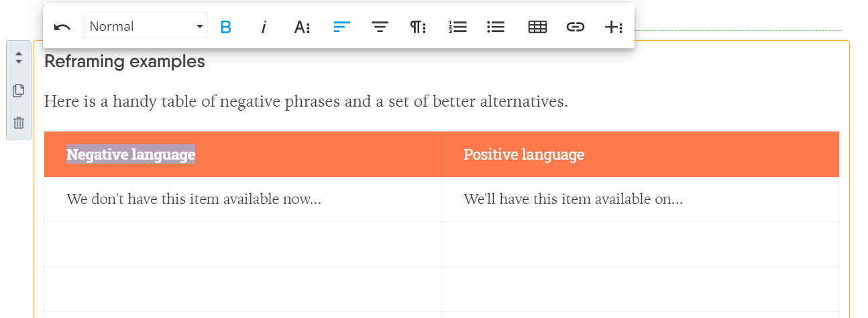
Task: Click the Reframing examples heading
Action: [125, 62]
